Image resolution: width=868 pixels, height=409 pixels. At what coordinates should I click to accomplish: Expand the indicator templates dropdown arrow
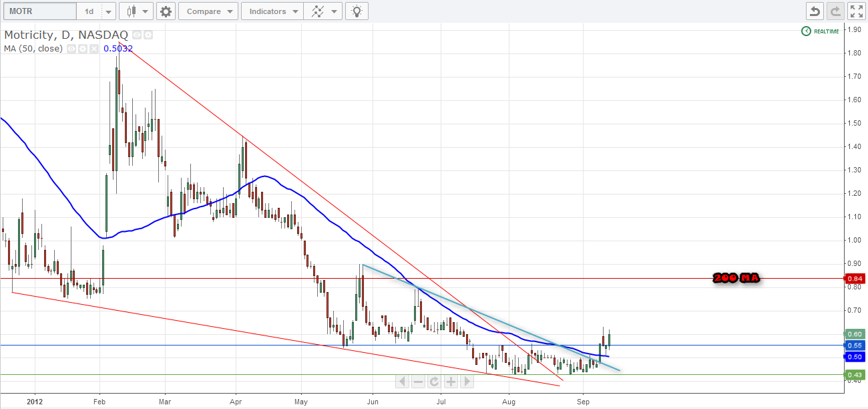pyautogui.click(x=335, y=11)
